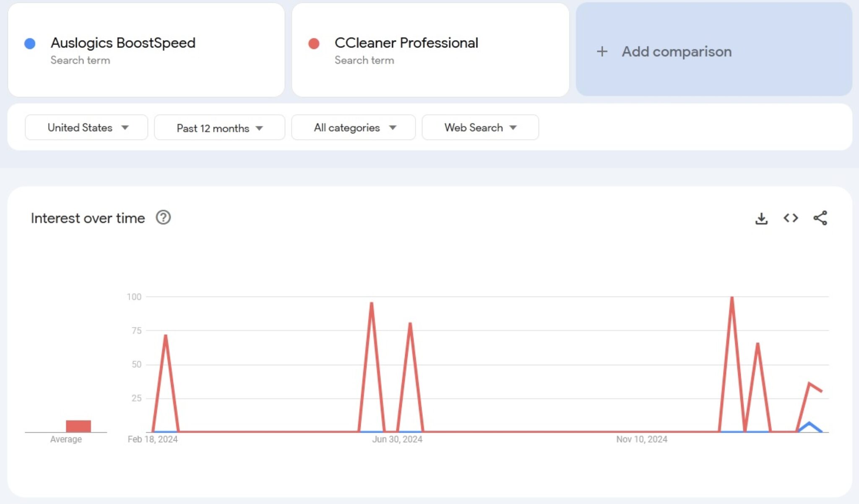Click the Feb 18, 2024 axis label
Screen dimensions: 859x504
coord(153,439)
